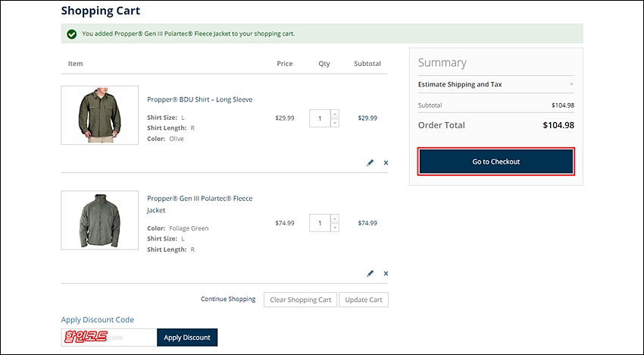Decrease Fleece Jacket quantity with down arrow

click(335, 228)
